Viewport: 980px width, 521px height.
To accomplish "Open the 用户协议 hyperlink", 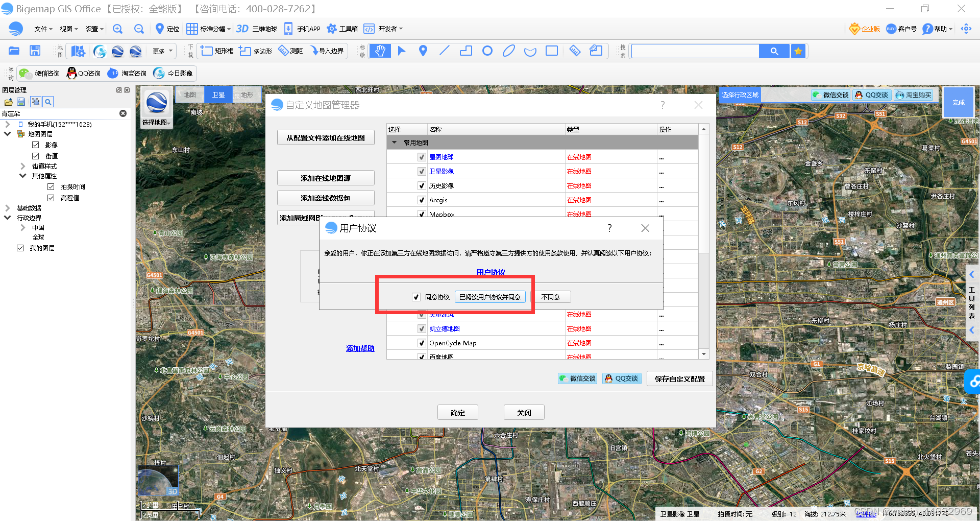I will pos(491,272).
